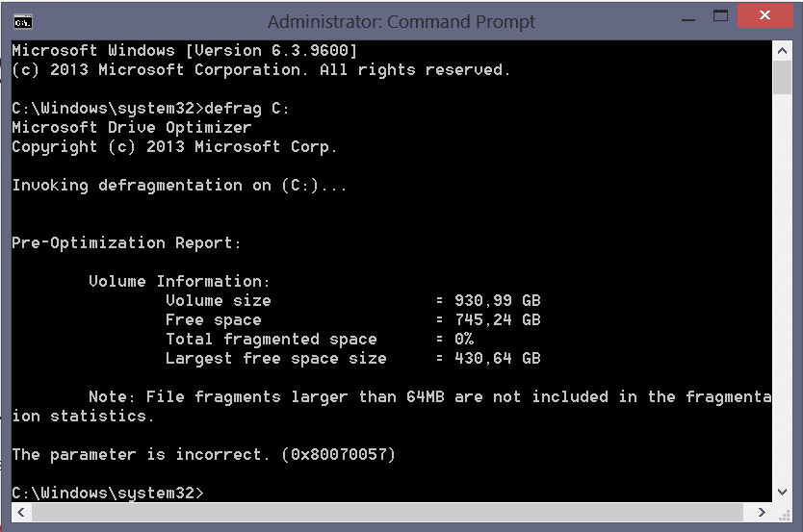The width and height of the screenshot is (803, 532).
Task: Click the 'Microsoft Drive Optimizer' text
Action: (132, 127)
